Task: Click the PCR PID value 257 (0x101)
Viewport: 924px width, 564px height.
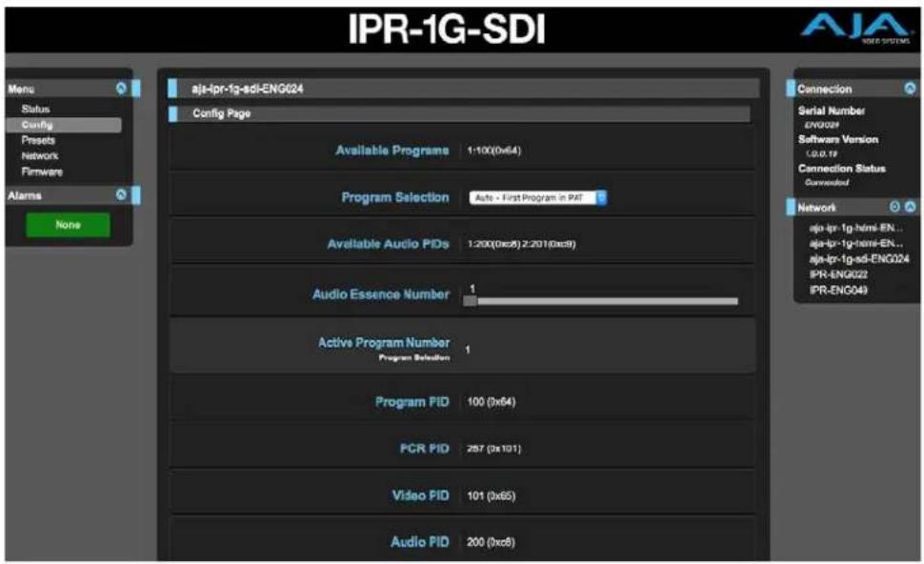Action: click(493, 449)
